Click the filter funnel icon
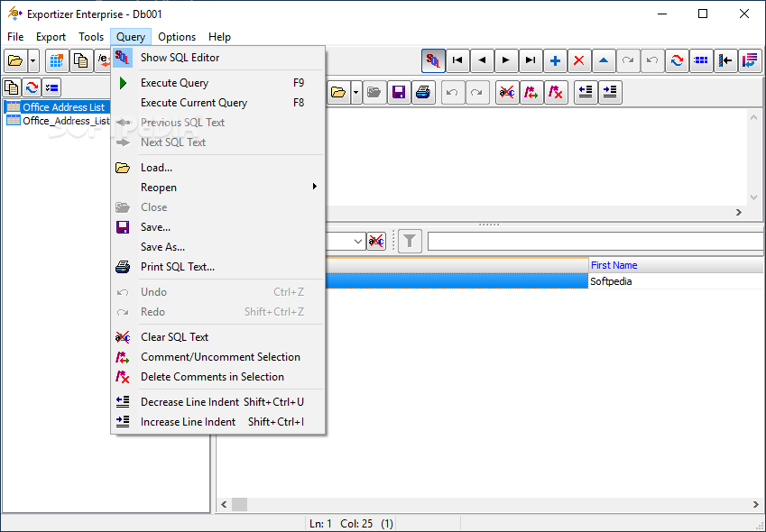Viewport: 766px width, 532px height. click(410, 241)
